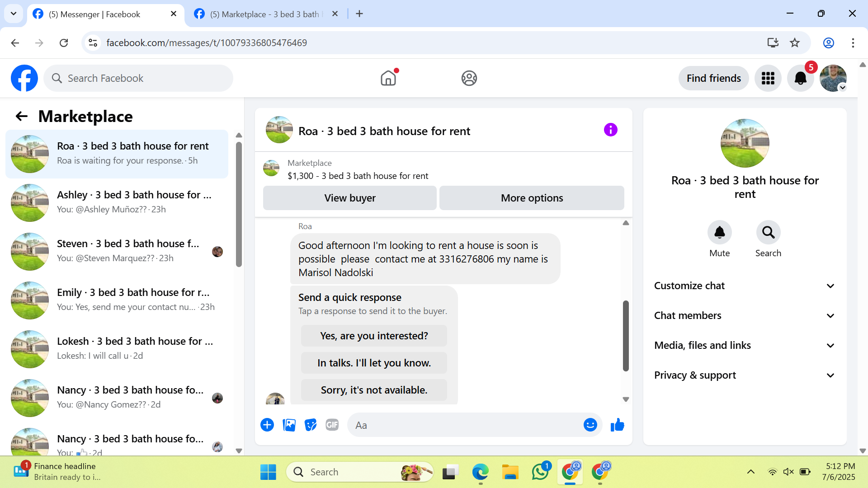
Task: Open the Facebook menu grid icon
Action: [x=768, y=78]
